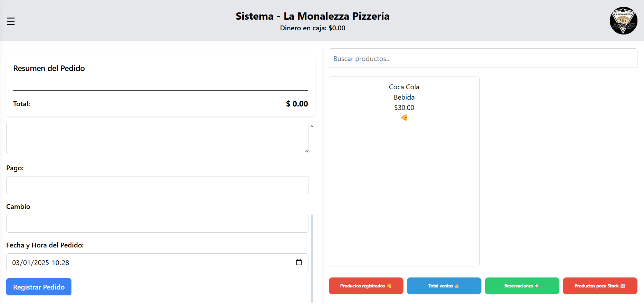This screenshot has width=644, height=304.
Task: Open the hamburger menu
Action: coord(11,21)
